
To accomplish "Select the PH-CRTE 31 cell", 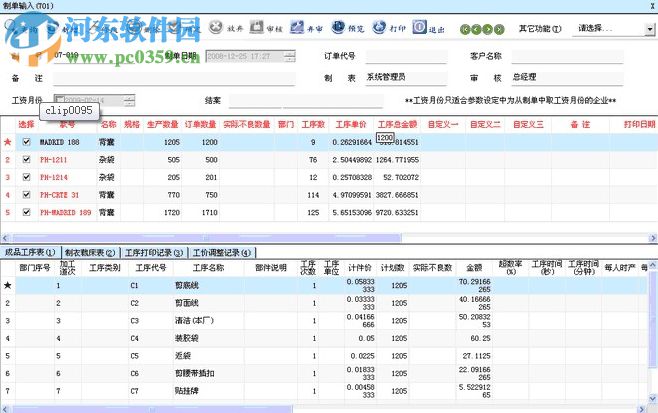I will click(x=67, y=195).
